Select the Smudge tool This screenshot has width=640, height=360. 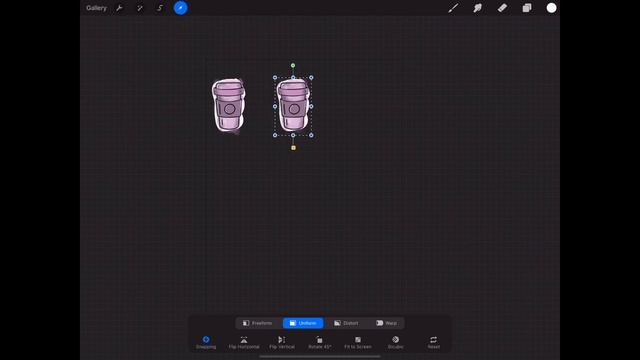[478, 8]
